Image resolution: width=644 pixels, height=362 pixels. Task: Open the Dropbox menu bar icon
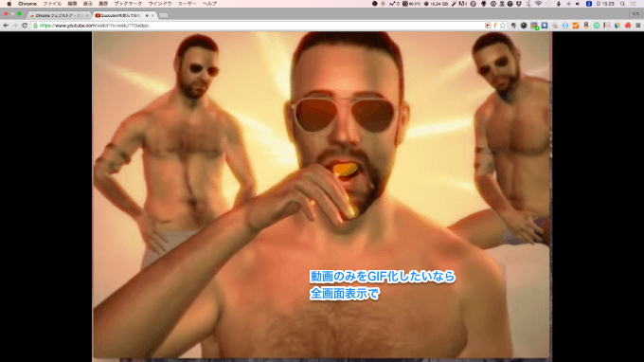coord(519,4)
